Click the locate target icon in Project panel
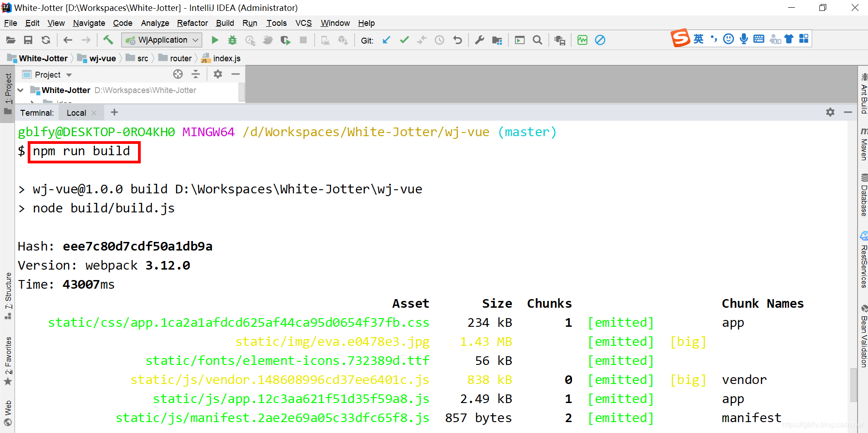This screenshot has height=433, width=868. (x=178, y=74)
